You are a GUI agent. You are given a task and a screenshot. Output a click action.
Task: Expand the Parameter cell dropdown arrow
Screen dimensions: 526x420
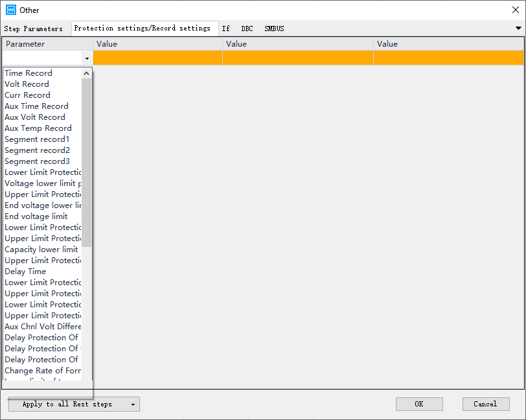87,58
